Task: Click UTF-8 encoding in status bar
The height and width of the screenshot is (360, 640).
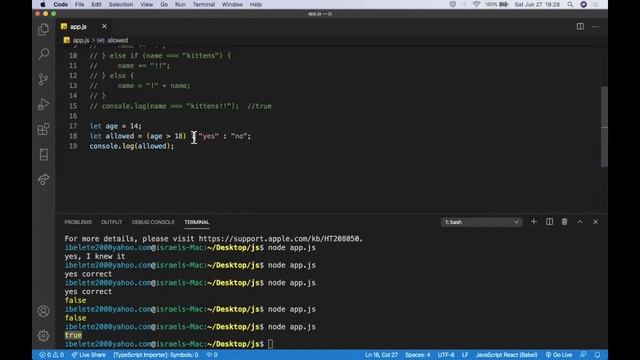Action: (446, 355)
